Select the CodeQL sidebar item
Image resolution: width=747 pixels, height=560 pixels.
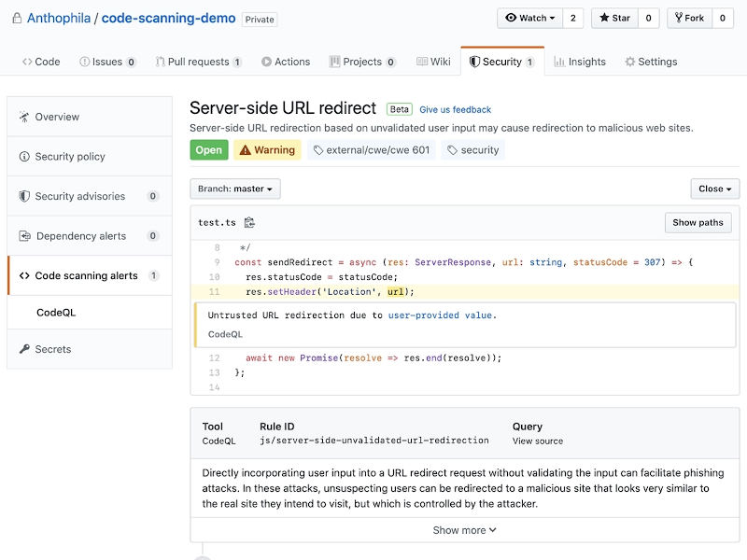click(x=90, y=313)
